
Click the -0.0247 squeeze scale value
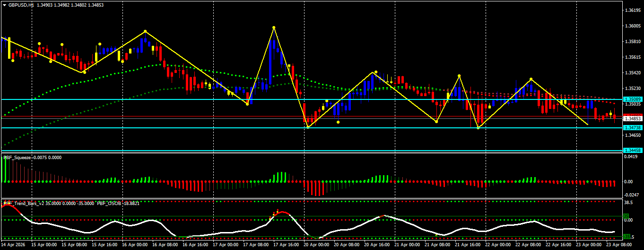coord(632,195)
